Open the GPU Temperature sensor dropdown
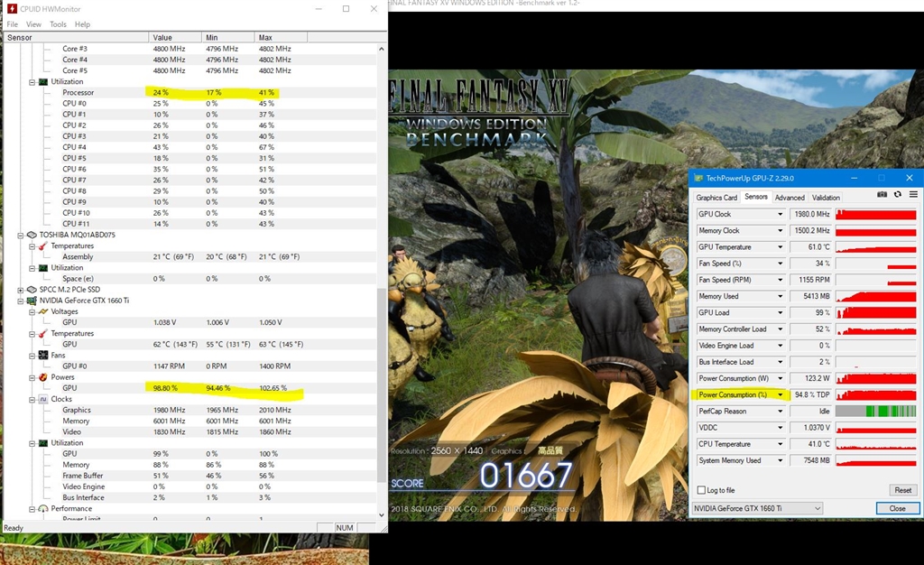This screenshot has width=924, height=565. 781,247
